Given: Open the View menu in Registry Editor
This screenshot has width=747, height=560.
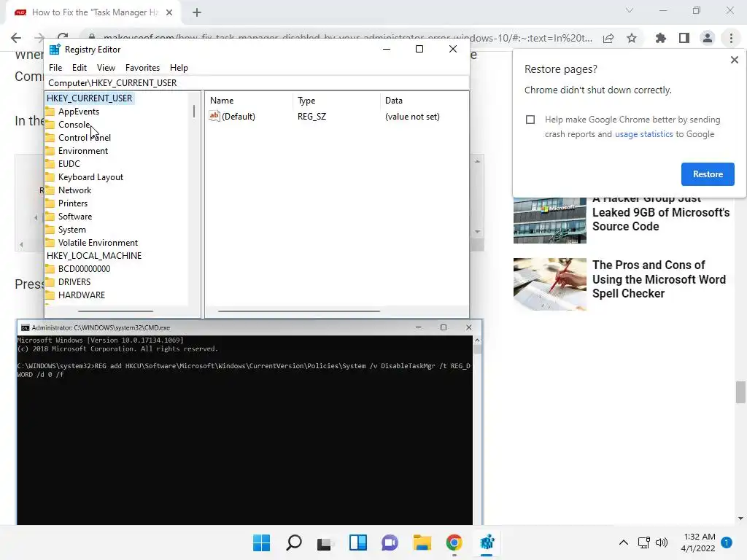Looking at the screenshot, I should 106,68.
